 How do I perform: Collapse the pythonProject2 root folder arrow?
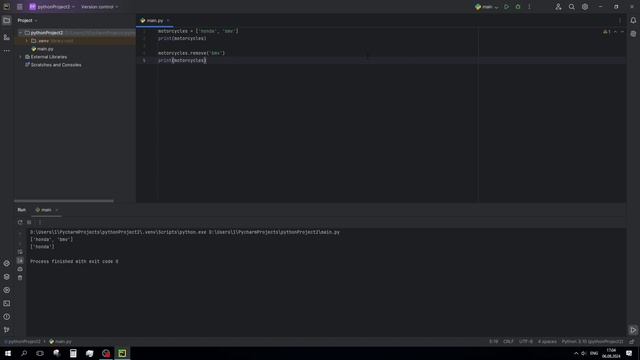(x=20, y=33)
